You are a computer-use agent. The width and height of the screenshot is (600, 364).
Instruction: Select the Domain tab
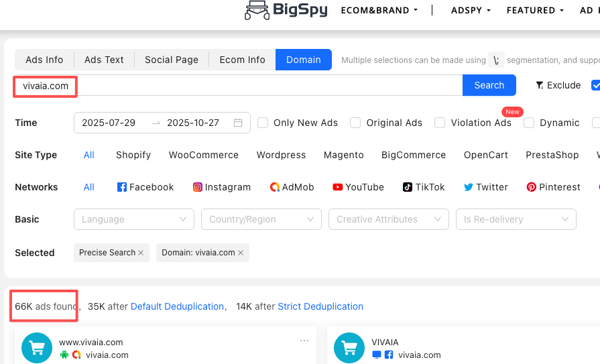click(x=304, y=60)
